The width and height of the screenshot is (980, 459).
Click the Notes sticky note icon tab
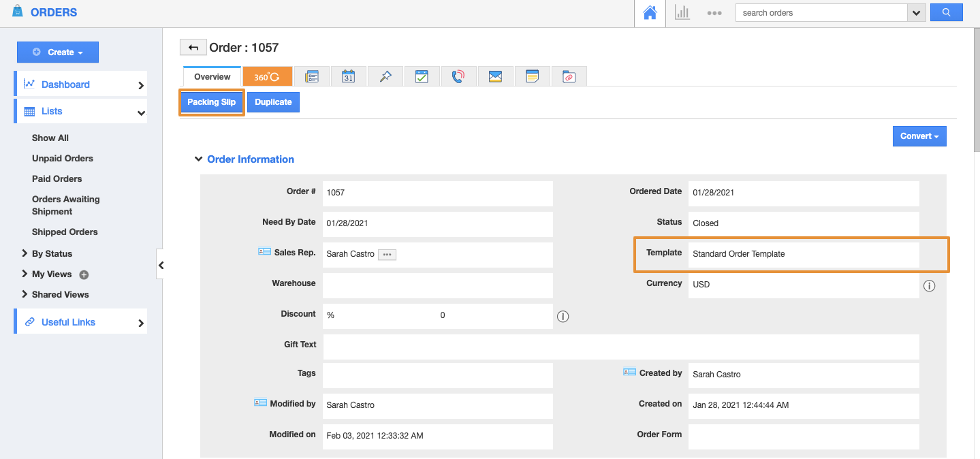point(532,76)
